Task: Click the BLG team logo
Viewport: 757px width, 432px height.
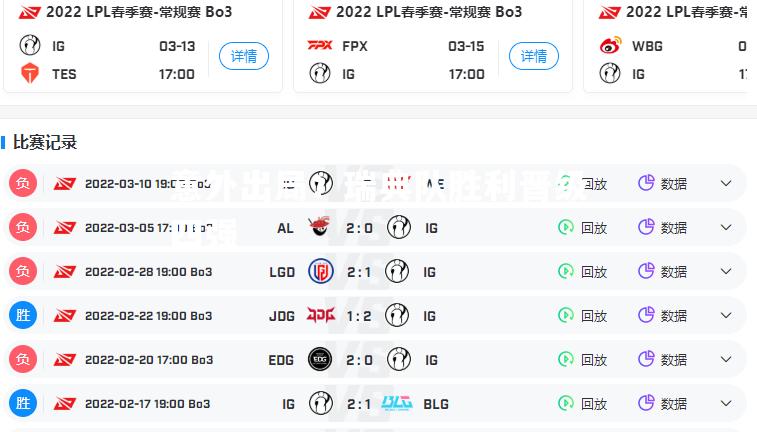Action: pos(397,403)
